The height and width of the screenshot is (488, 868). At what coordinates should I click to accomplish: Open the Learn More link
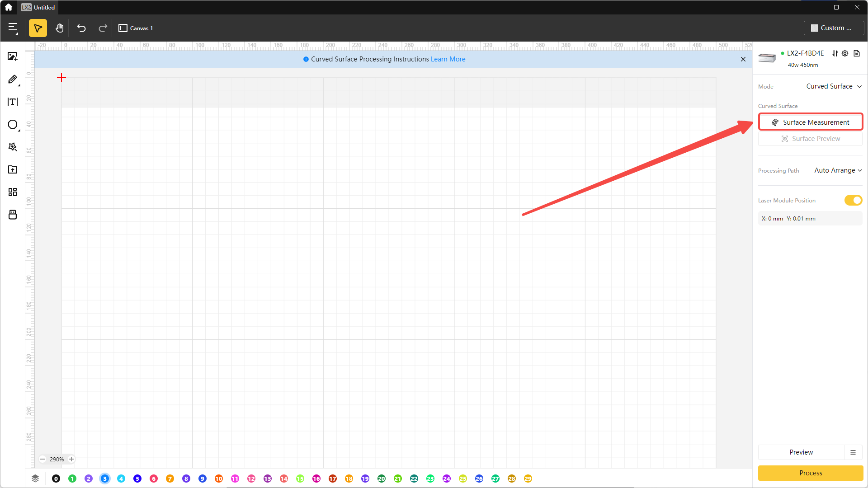click(448, 59)
